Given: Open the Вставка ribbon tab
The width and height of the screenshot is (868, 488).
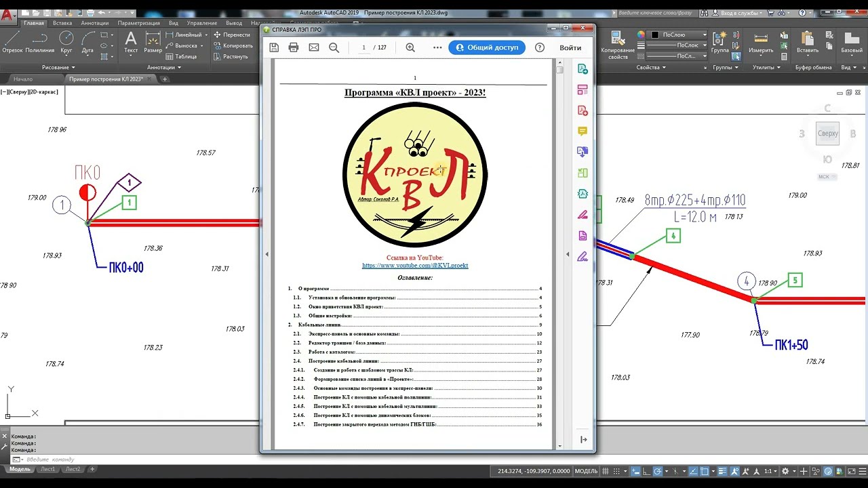Looking at the screenshot, I should tap(62, 23).
